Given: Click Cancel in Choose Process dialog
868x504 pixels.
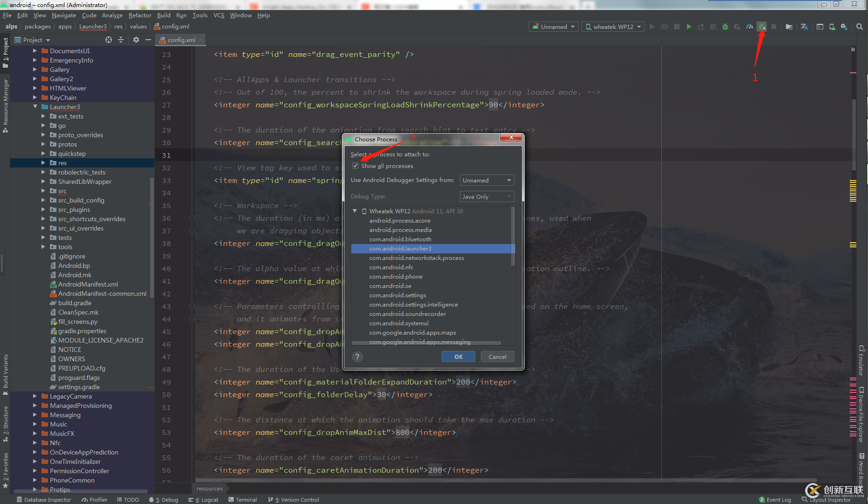Looking at the screenshot, I should pyautogui.click(x=497, y=357).
